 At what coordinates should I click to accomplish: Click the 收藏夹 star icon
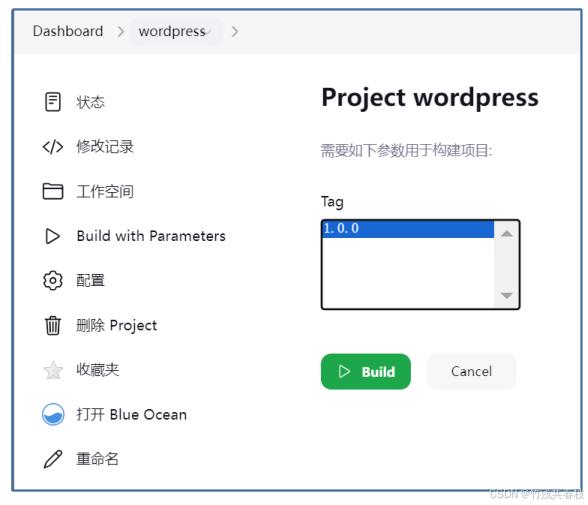53,370
